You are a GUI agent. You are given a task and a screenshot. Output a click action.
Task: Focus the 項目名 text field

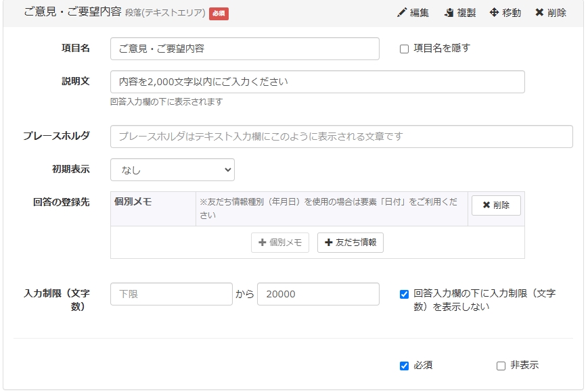click(x=244, y=49)
